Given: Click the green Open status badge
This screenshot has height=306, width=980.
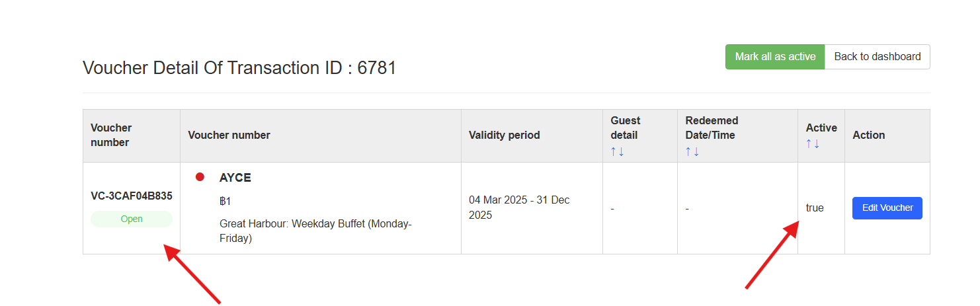Looking at the screenshot, I should (x=132, y=219).
